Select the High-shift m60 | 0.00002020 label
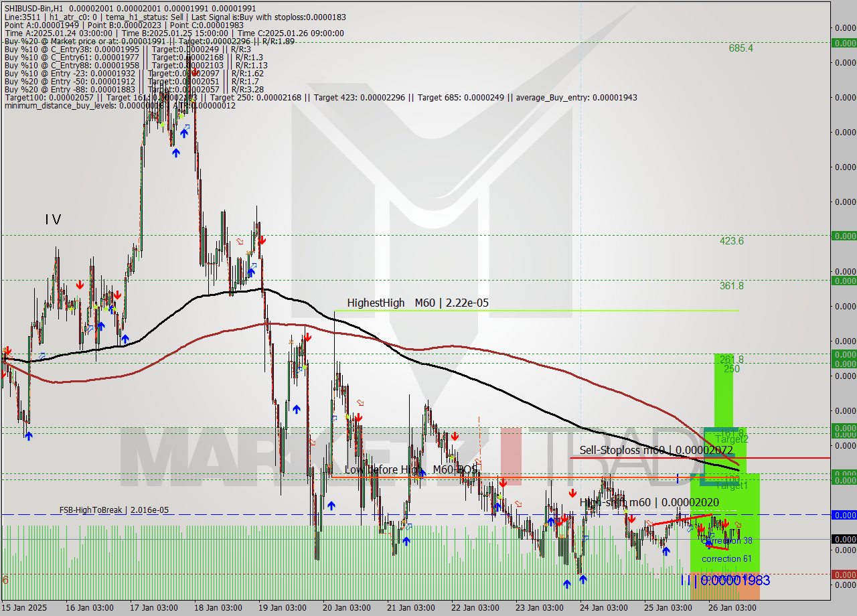Image resolution: width=857 pixels, height=616 pixels. click(x=649, y=502)
